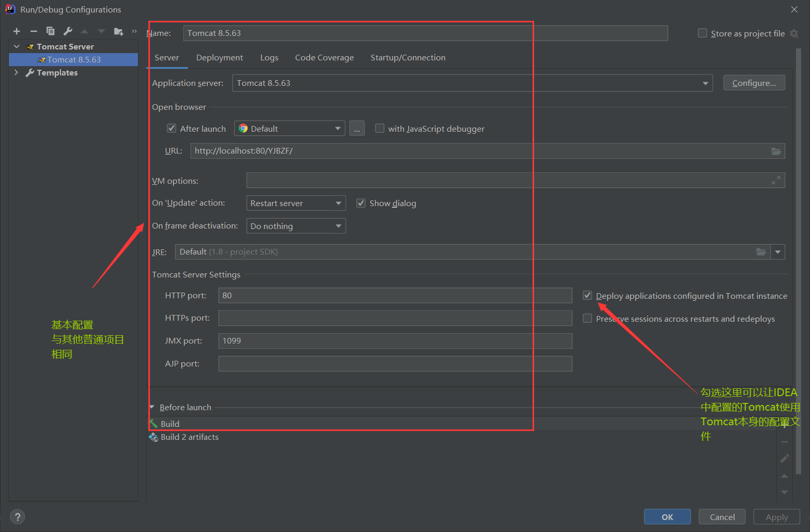The image size is (810, 532).
Task: Browse JRE folder icon
Action: (761, 252)
